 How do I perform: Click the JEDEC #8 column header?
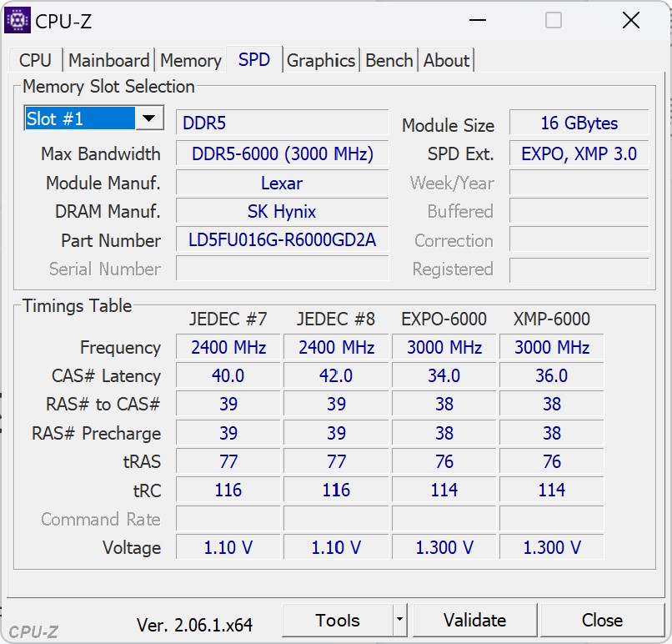pyautogui.click(x=336, y=319)
